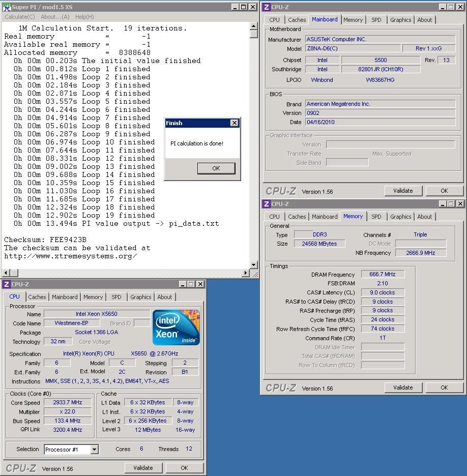467x476 pixels.
Task: Click the BIOS Date field 04/16/2010
Action: tap(380, 122)
